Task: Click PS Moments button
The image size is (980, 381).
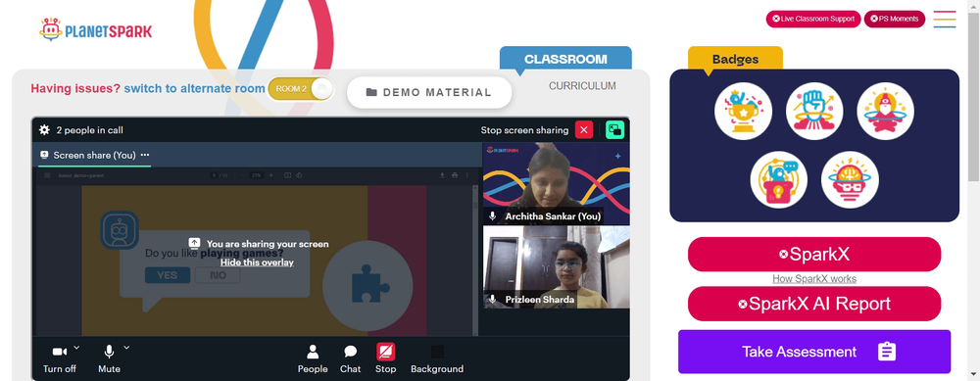Action: (895, 19)
